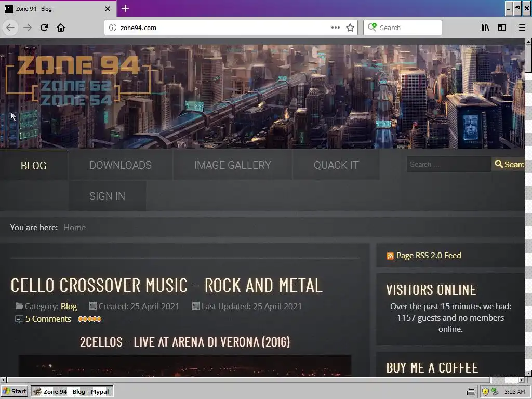Click the security shield tray icon

[x=485, y=392]
